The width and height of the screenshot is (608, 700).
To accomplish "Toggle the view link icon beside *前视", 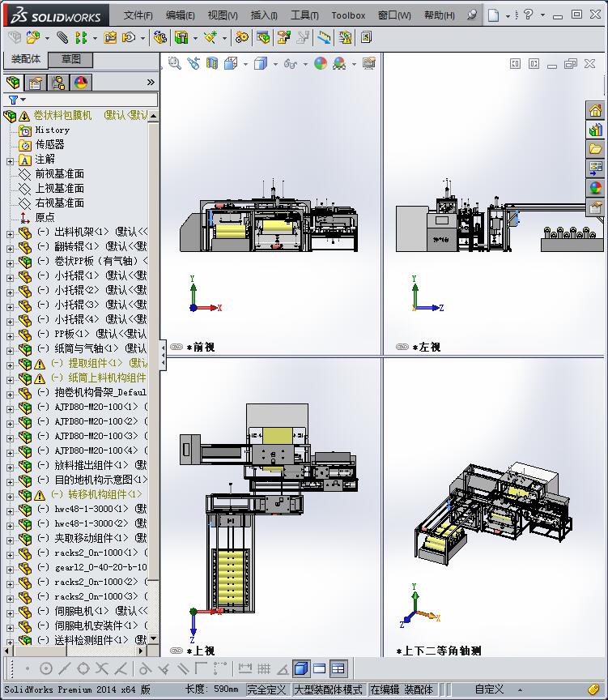I will (176, 347).
